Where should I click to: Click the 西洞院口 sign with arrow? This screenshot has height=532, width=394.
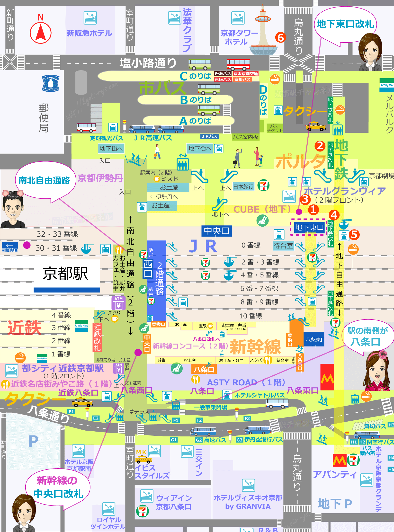click(x=10, y=247)
